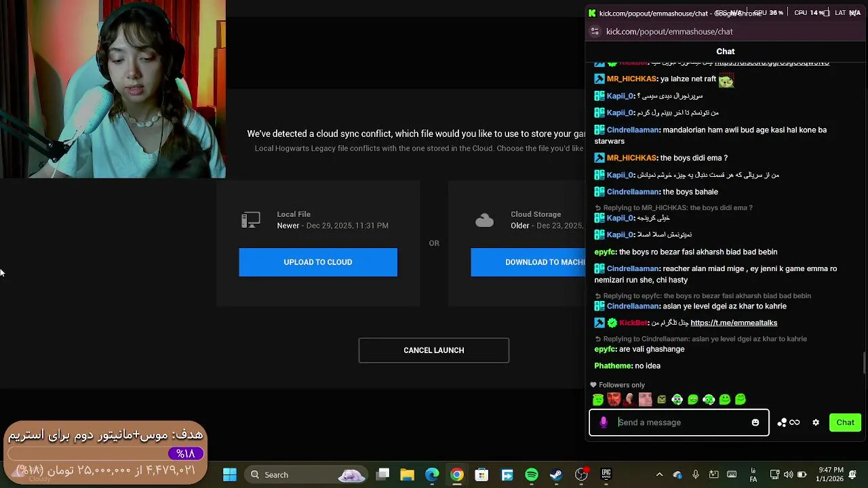
Task: Click the taskbar Search box
Action: pos(306,474)
